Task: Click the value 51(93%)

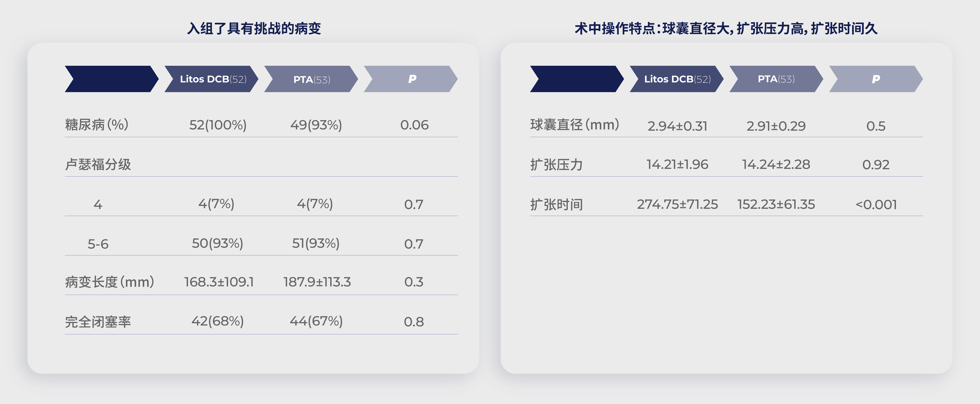Action: pos(316,243)
